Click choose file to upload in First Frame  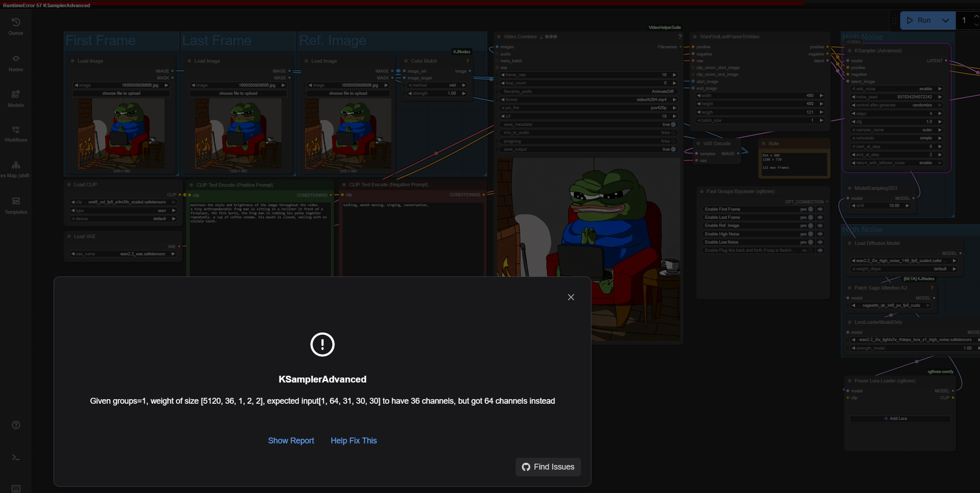pyautogui.click(x=121, y=93)
